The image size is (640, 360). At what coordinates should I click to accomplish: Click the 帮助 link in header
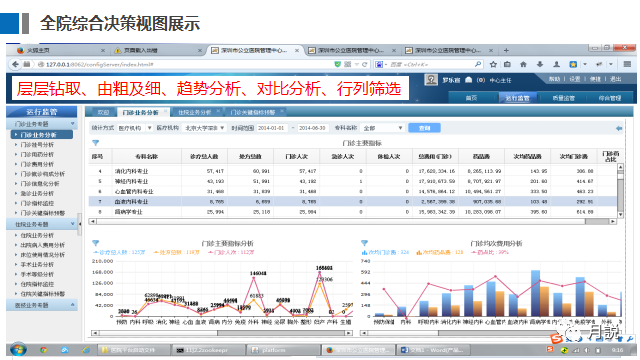click(554, 79)
